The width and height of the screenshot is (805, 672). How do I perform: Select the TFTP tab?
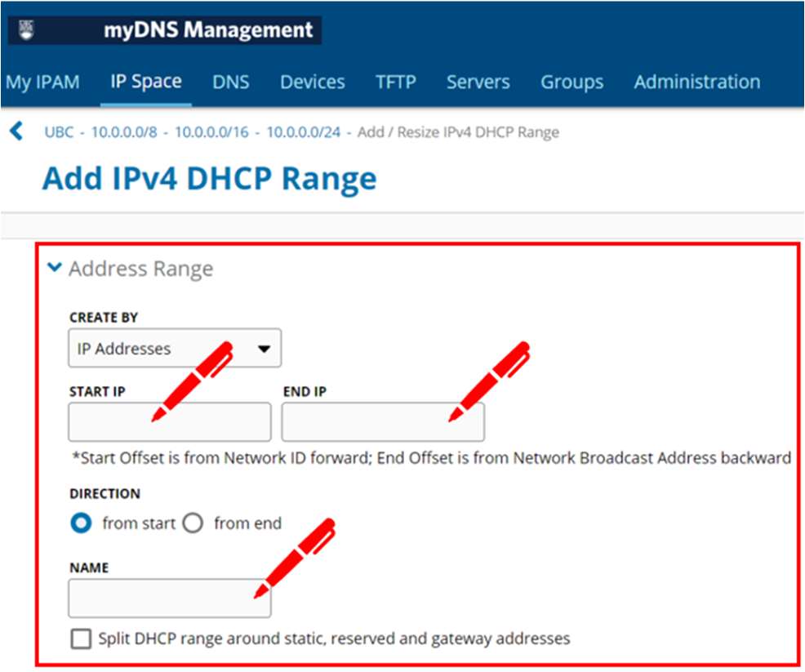[396, 82]
